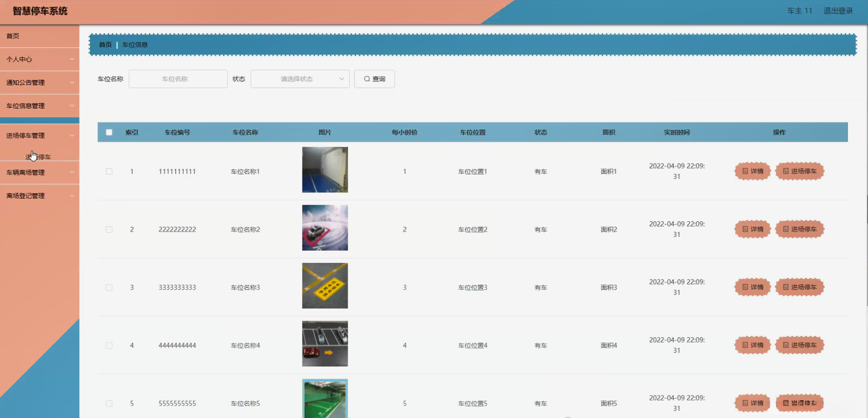Screen dimensions: 868x418
Task: Open the parking image thumbnail for 车位名称1
Action: [325, 170]
